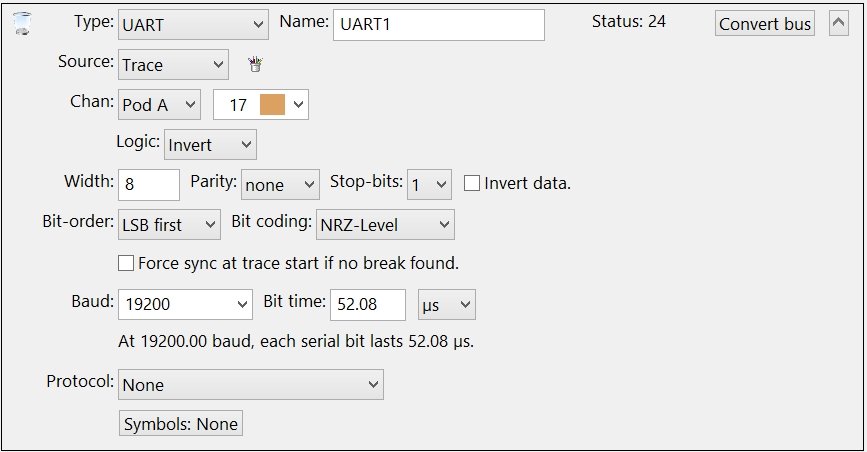
Task: Click the orange channel color swatch
Action: (x=272, y=105)
